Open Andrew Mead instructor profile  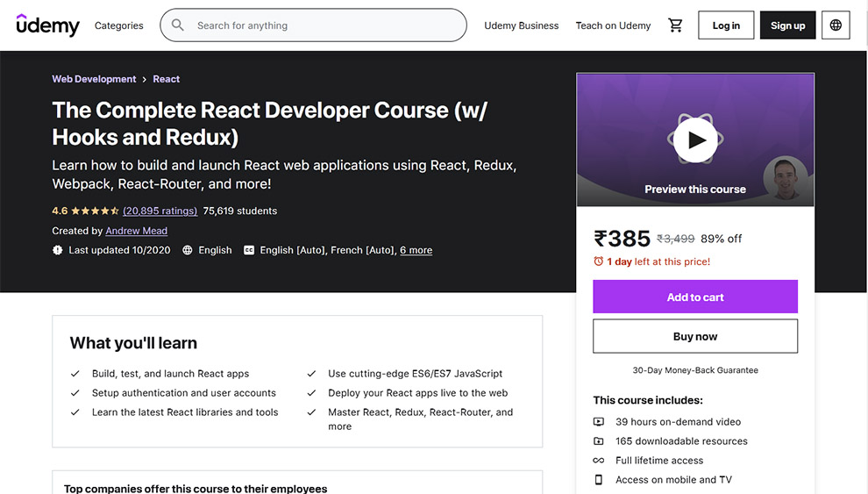coord(136,231)
